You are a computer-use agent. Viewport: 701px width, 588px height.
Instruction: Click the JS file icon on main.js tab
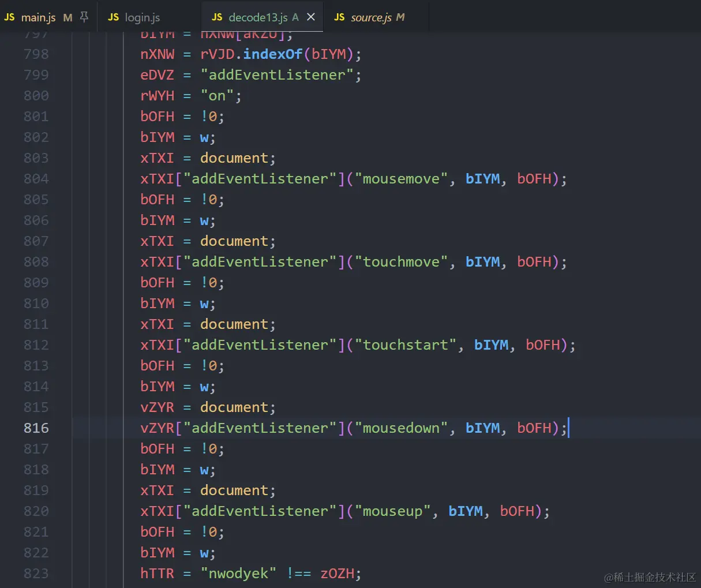[10, 17]
